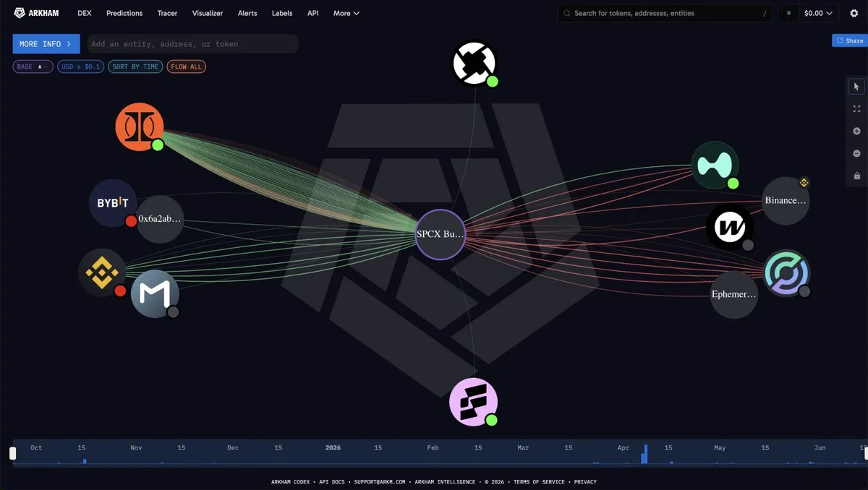The width and height of the screenshot is (868, 490).
Task: Open the ARKHAM CODEX footer link
Action: (x=292, y=482)
